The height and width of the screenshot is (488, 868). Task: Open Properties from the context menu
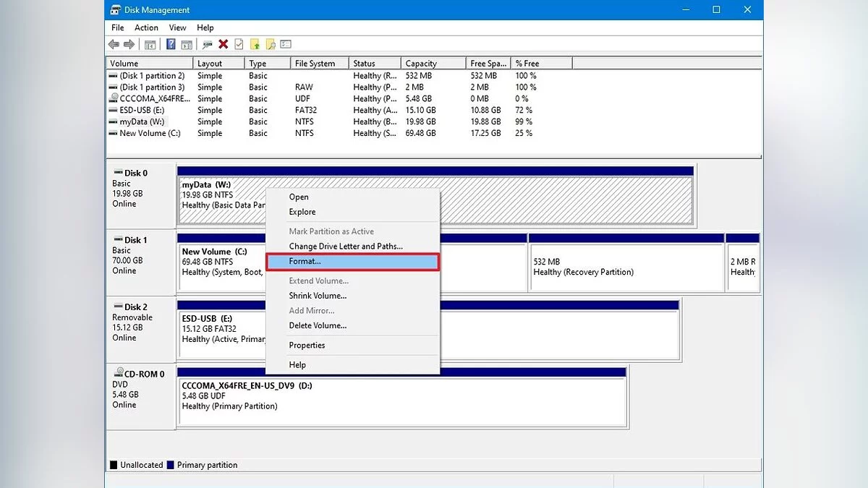click(x=307, y=345)
